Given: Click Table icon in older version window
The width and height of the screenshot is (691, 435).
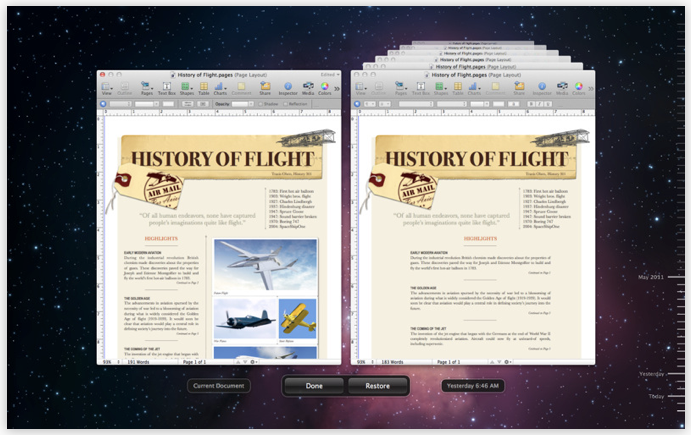Looking at the screenshot, I should point(458,88).
